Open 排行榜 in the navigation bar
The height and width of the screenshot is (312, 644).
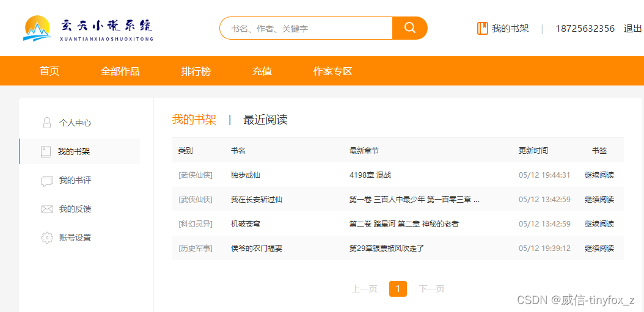pos(196,71)
